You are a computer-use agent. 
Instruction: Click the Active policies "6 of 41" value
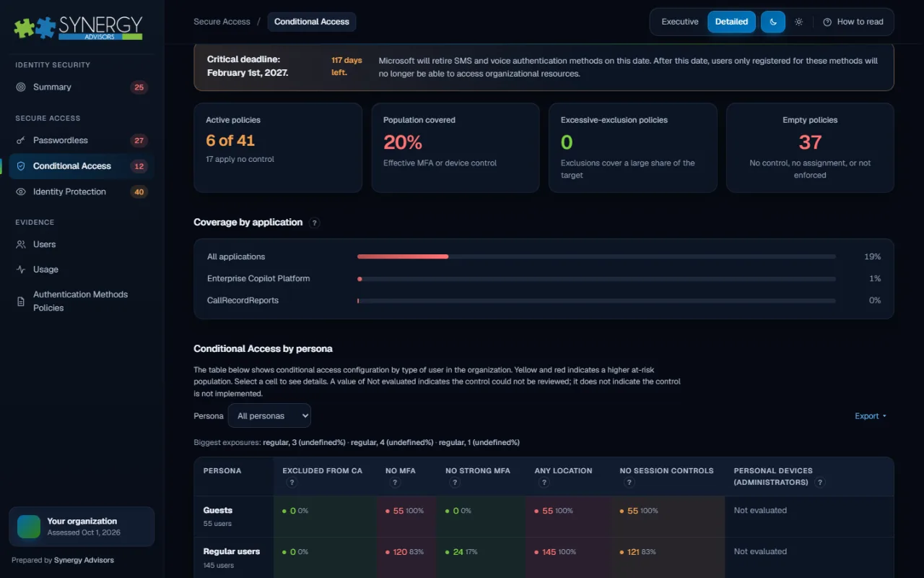230,141
